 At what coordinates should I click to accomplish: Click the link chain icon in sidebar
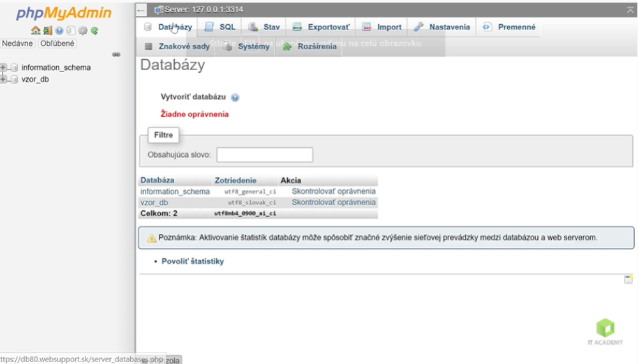tap(116, 55)
